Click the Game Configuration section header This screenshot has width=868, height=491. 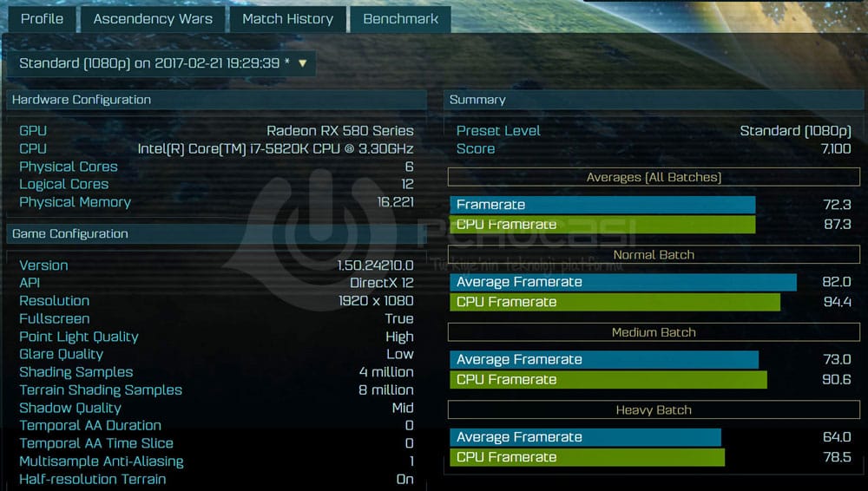point(70,233)
